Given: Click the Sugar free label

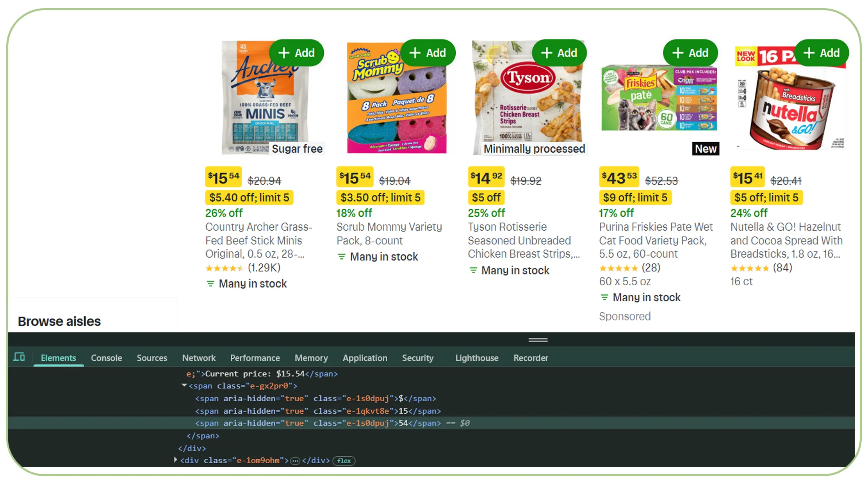Looking at the screenshot, I should point(297,149).
